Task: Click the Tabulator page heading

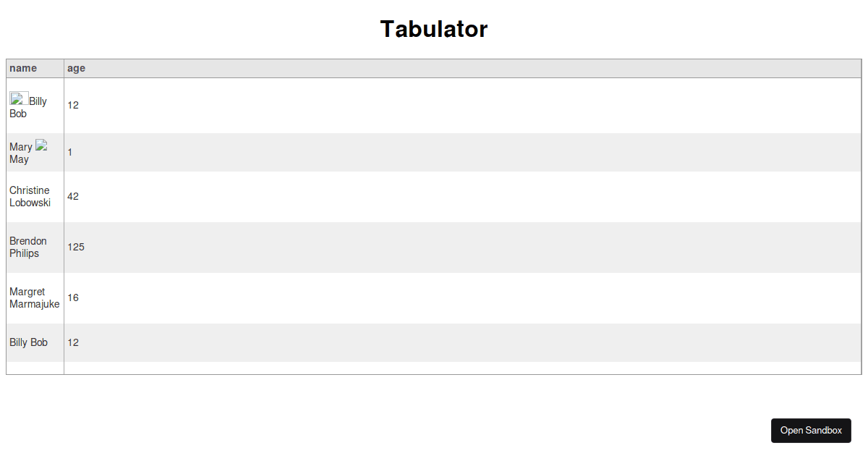Action: (434, 29)
